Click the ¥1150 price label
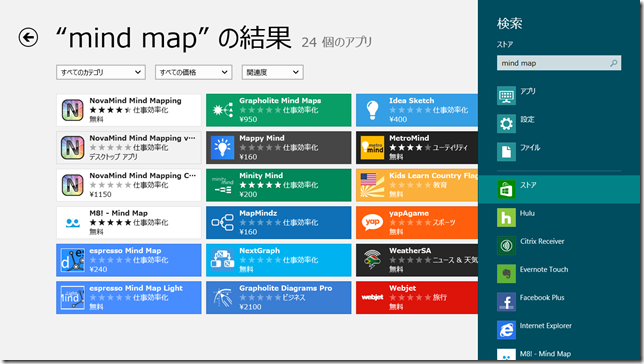The width and height of the screenshot is (644, 364). click(101, 194)
